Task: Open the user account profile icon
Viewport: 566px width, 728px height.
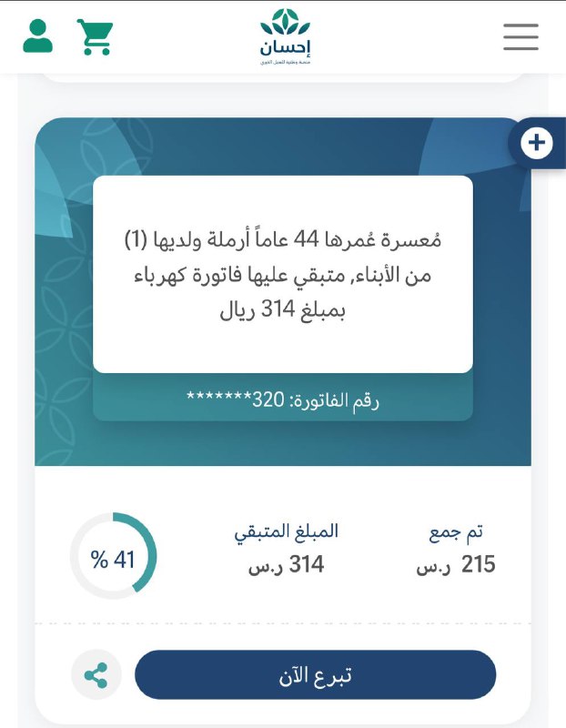Action: tap(37, 35)
